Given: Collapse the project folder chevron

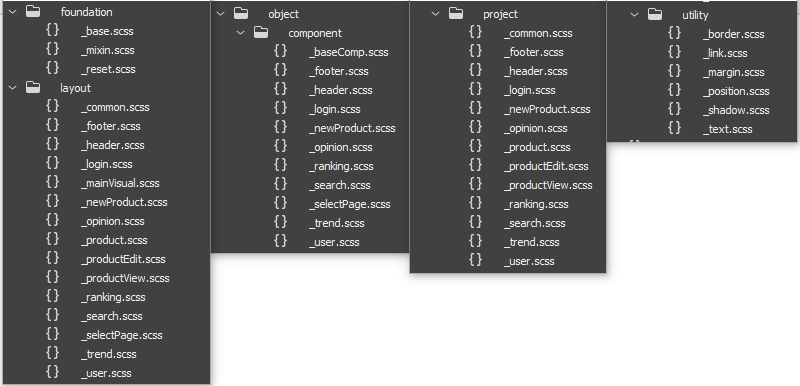Looking at the screenshot, I should [436, 14].
